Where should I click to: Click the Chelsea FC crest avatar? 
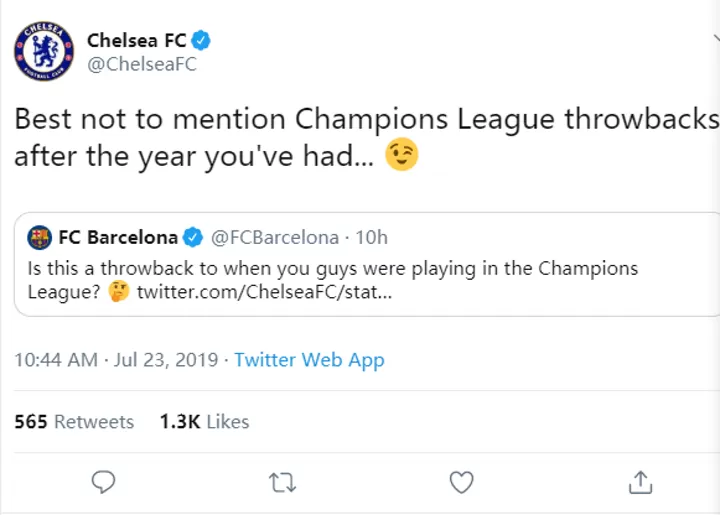44,51
